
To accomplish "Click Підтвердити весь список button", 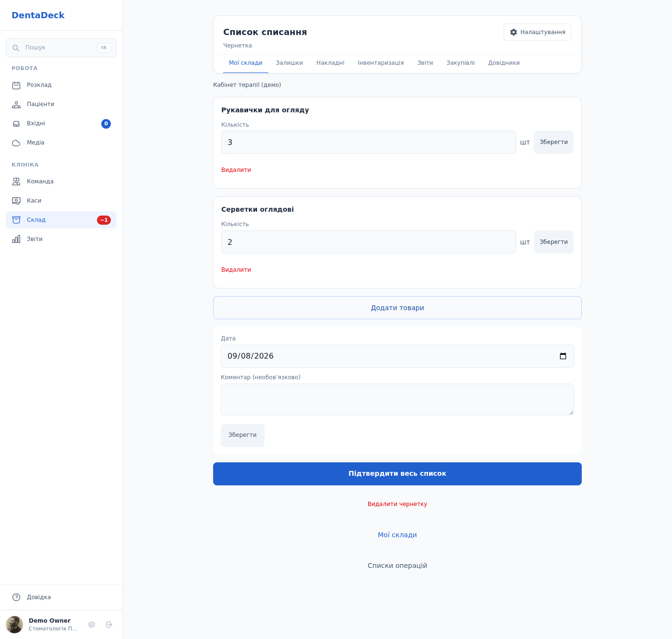I will point(397,474).
